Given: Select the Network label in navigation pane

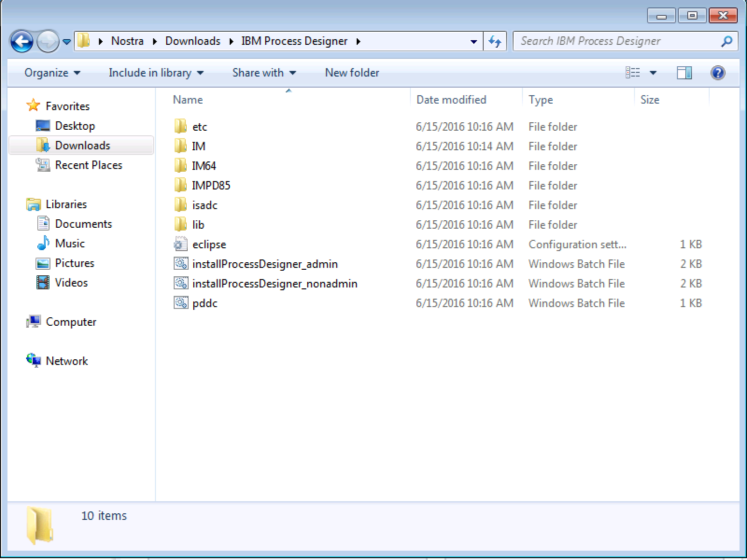Looking at the screenshot, I should click(x=67, y=361).
